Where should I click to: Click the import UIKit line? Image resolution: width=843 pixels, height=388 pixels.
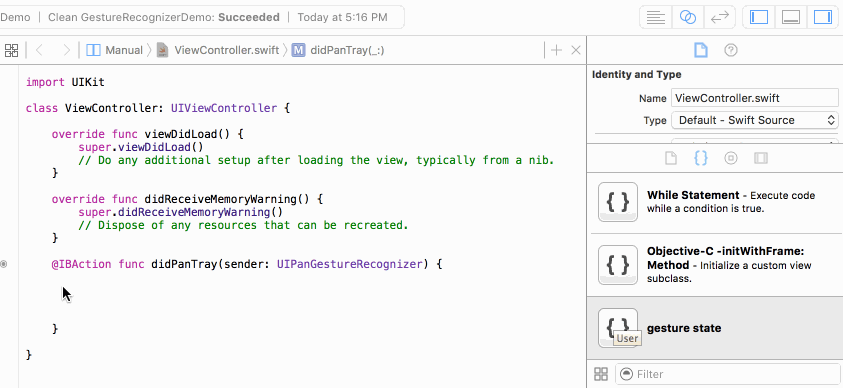pos(65,82)
